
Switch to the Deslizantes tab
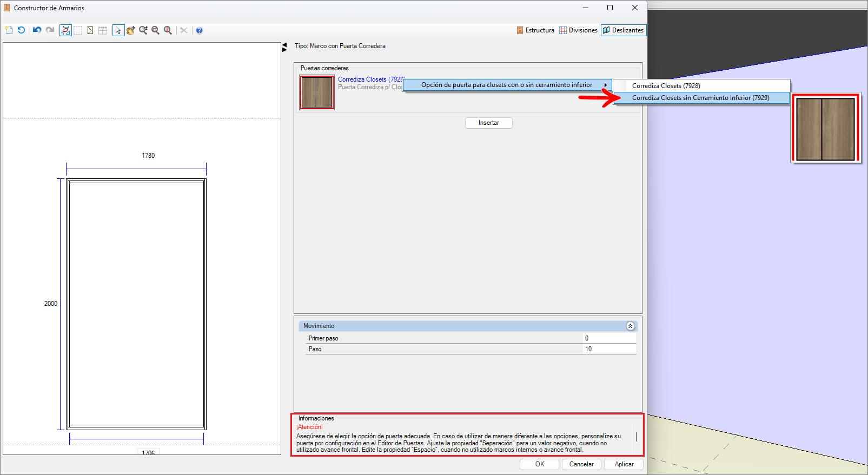point(624,30)
